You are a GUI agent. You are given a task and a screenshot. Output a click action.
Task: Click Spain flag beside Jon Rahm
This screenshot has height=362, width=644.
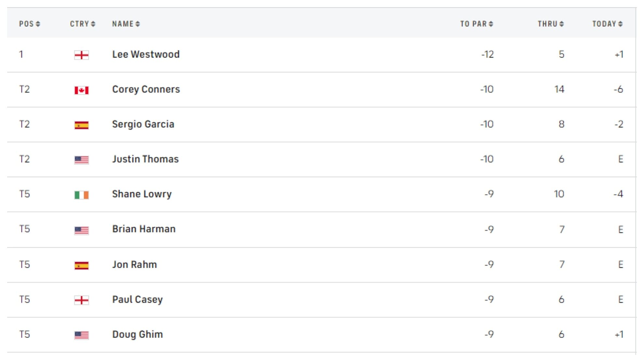point(81,265)
